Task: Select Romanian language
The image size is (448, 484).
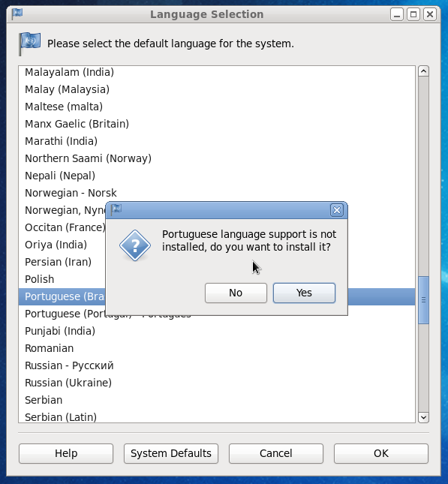Action: click(217, 349)
